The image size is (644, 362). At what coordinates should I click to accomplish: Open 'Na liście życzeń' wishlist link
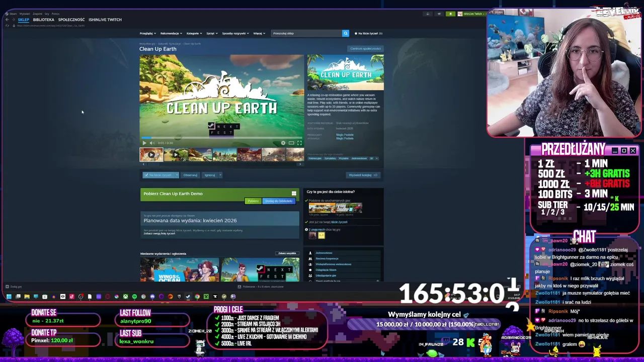pyautogui.click(x=369, y=33)
